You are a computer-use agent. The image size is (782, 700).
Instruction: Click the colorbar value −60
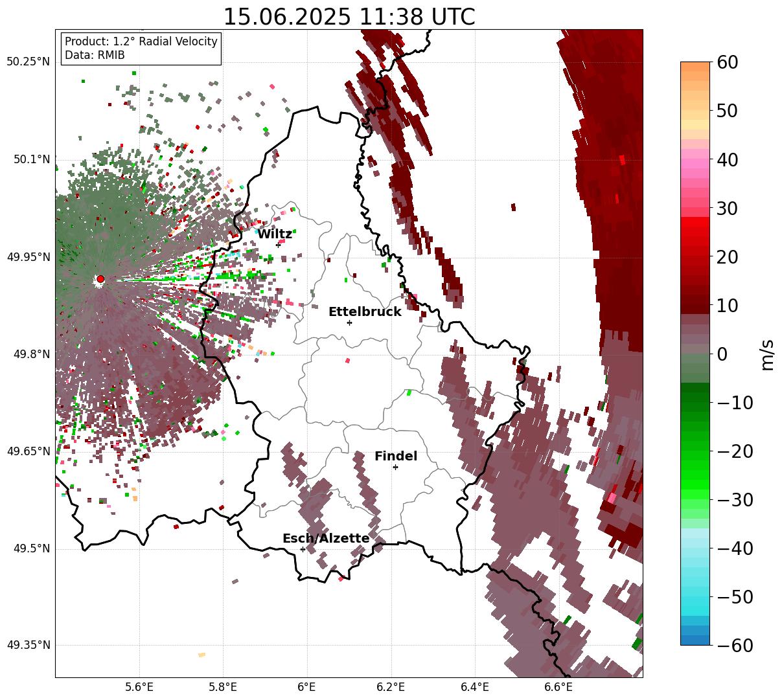pyautogui.click(x=735, y=646)
